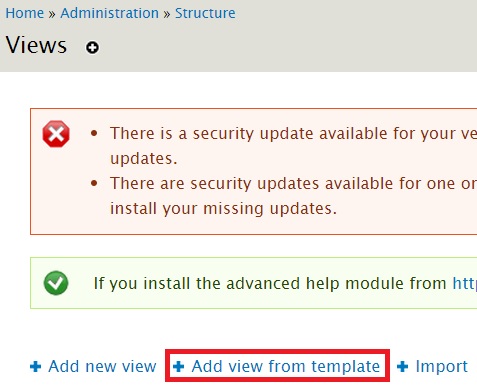Click the second security updates available message
Image resolution: width=477 pixels, height=392 pixels.
point(293,196)
